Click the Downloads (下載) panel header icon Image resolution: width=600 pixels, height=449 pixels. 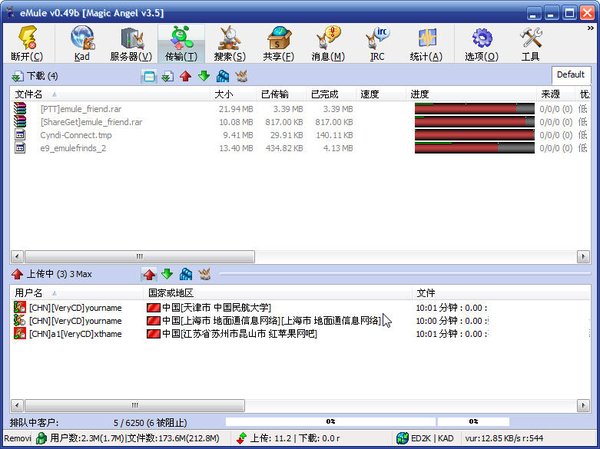coord(17,77)
